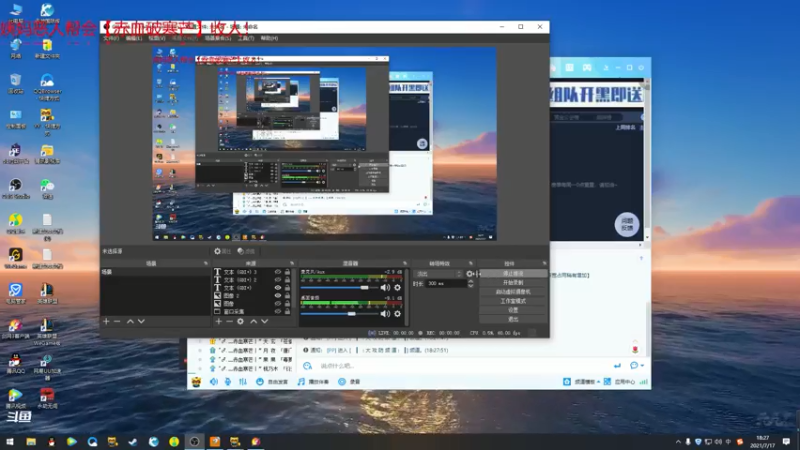
Task: Open Windows Start menu
Action: 10,442
